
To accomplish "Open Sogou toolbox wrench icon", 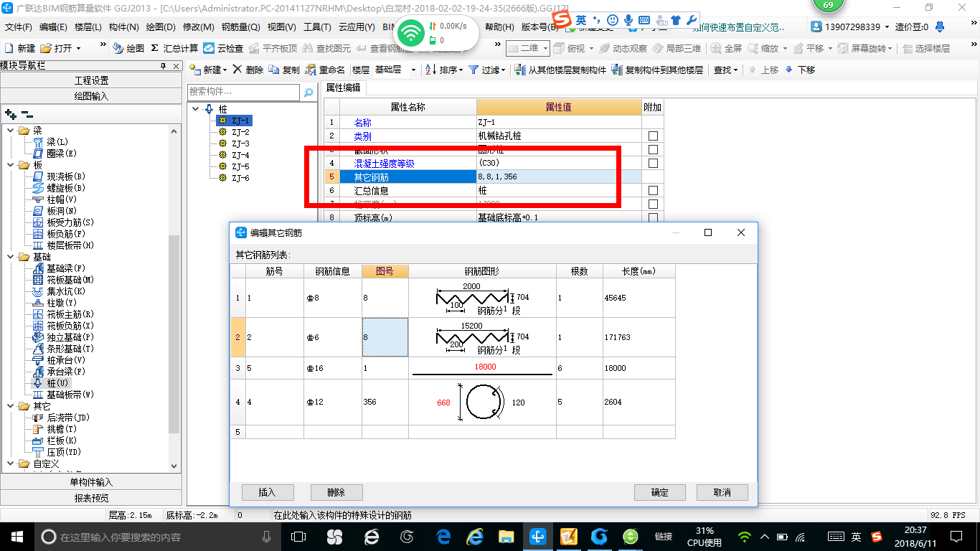I will (x=692, y=20).
